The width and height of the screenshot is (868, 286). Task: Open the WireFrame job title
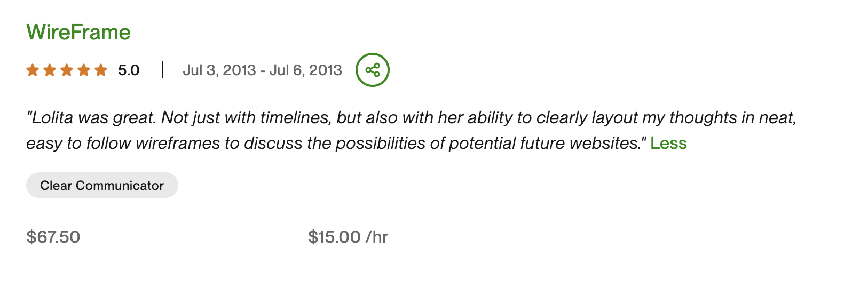tap(78, 33)
